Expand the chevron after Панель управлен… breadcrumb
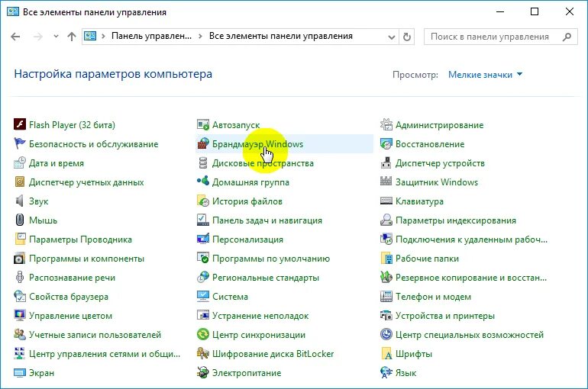Image resolution: width=588 pixels, height=389 pixels. pos(200,37)
